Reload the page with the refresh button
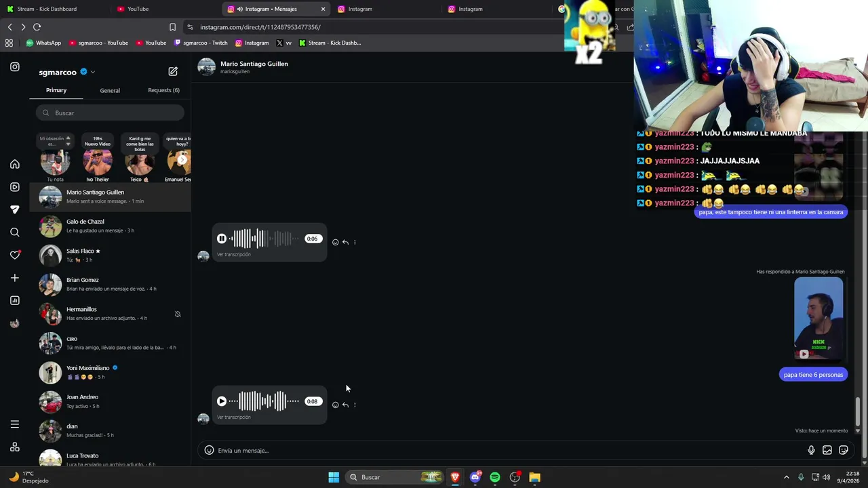 (x=37, y=27)
